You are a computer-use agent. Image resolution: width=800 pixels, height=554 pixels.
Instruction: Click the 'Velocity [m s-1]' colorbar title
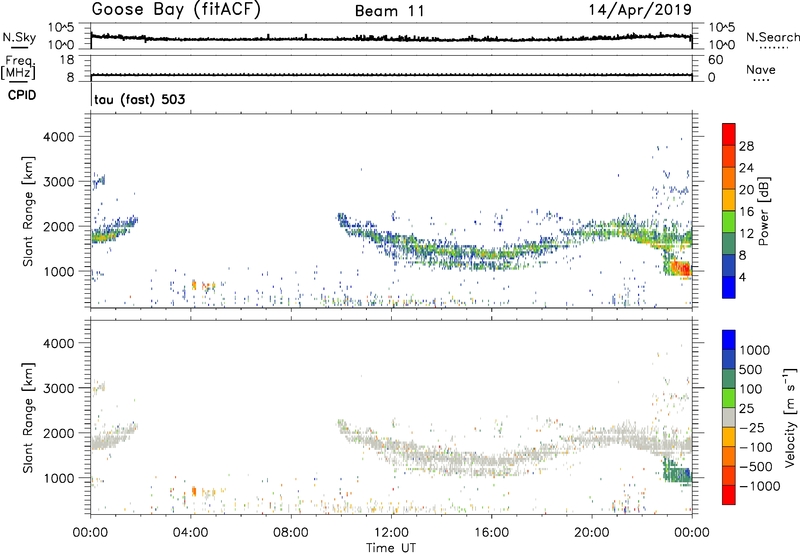click(790, 417)
